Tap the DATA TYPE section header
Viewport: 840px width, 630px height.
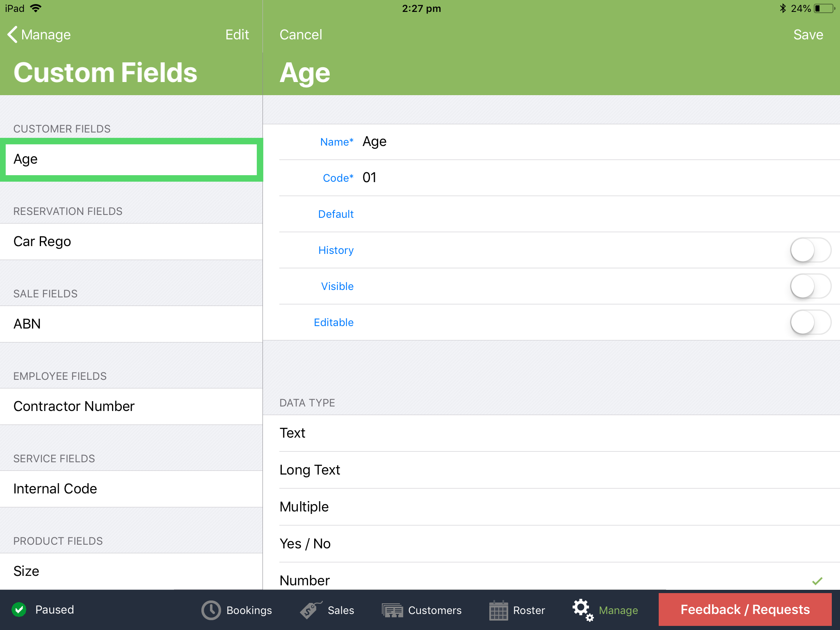click(x=307, y=403)
